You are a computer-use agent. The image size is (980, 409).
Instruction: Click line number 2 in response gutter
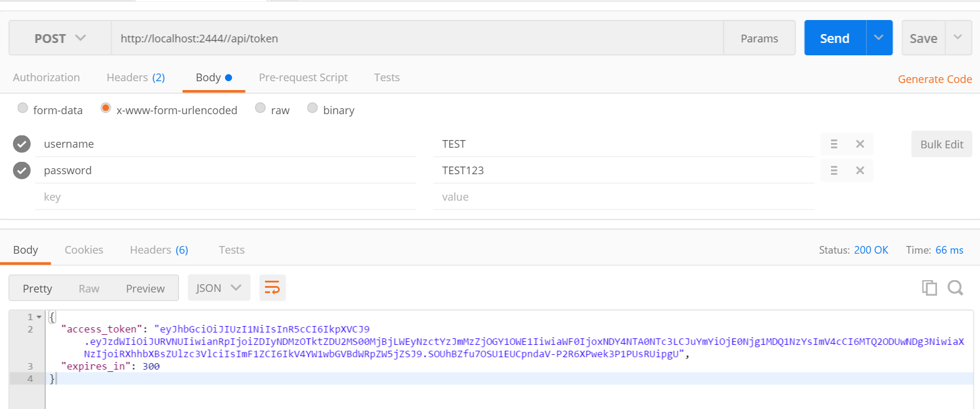point(30,330)
